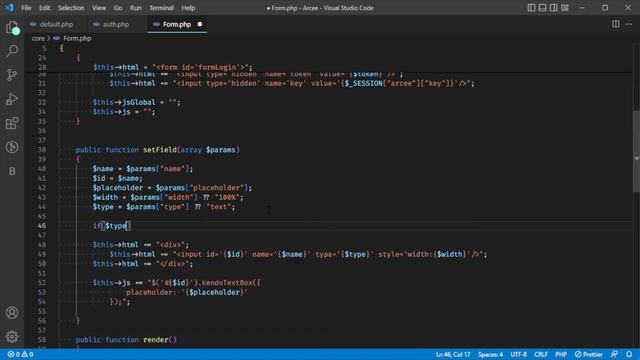640x360 pixels.
Task: Toggle the bottom panel layout icon
Action: tap(542, 8)
